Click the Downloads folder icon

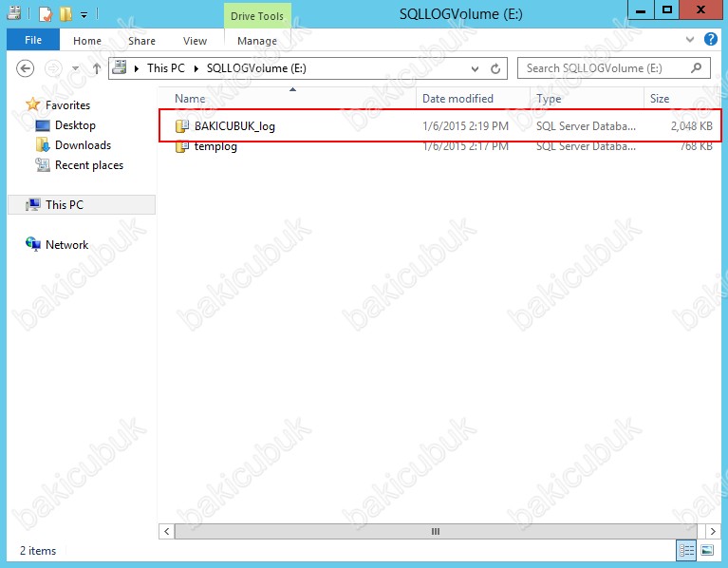[x=43, y=145]
